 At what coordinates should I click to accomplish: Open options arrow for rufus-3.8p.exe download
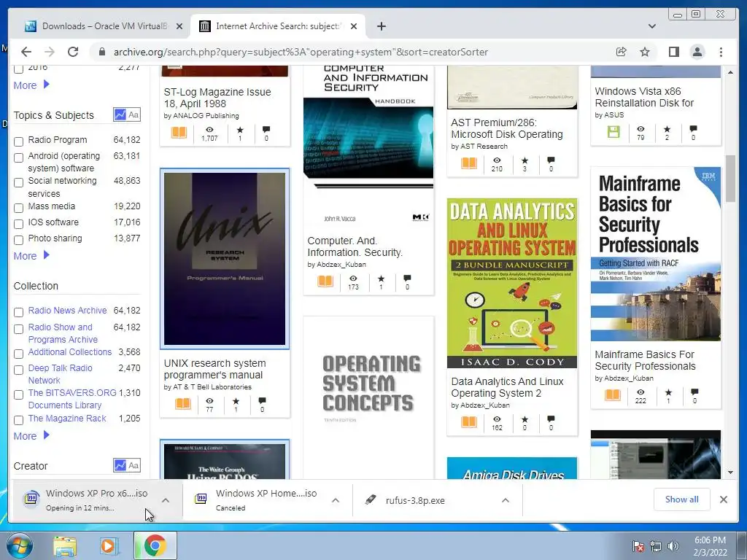[506, 500]
